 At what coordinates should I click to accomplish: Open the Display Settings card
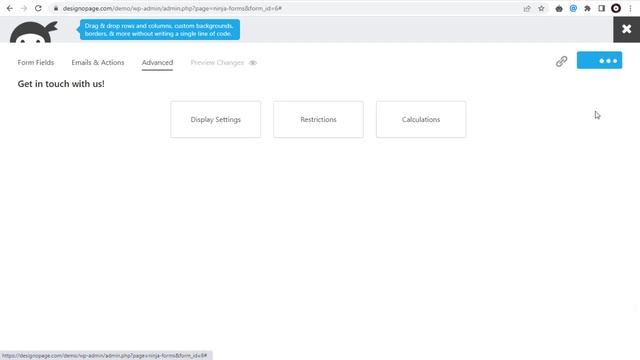click(216, 119)
